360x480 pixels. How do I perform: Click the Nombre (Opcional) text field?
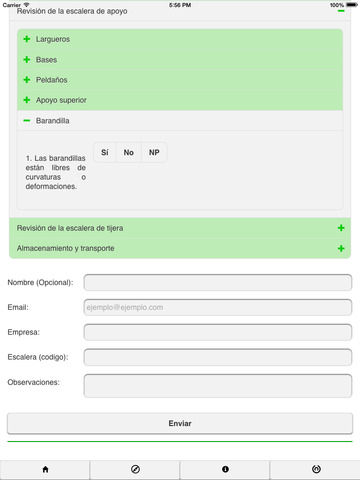[218, 282]
